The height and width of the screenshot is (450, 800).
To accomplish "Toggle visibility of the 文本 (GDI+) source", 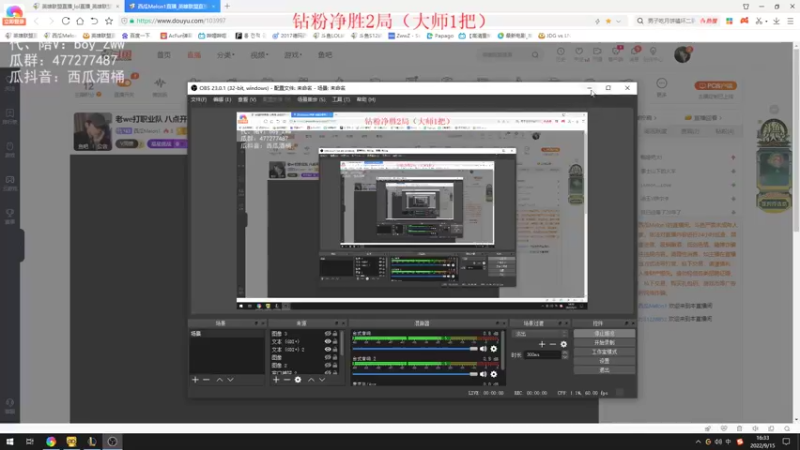I will point(328,341).
